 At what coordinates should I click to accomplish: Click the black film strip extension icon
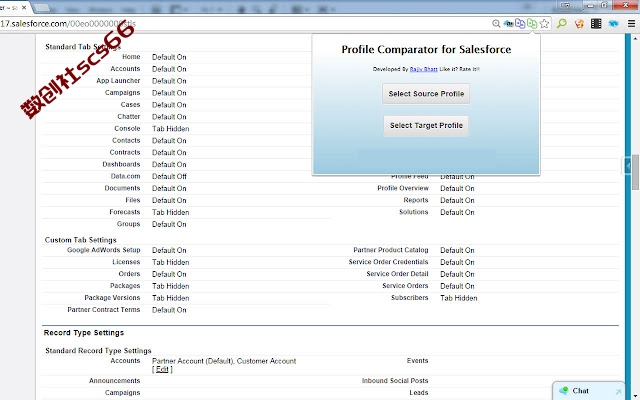click(596, 24)
